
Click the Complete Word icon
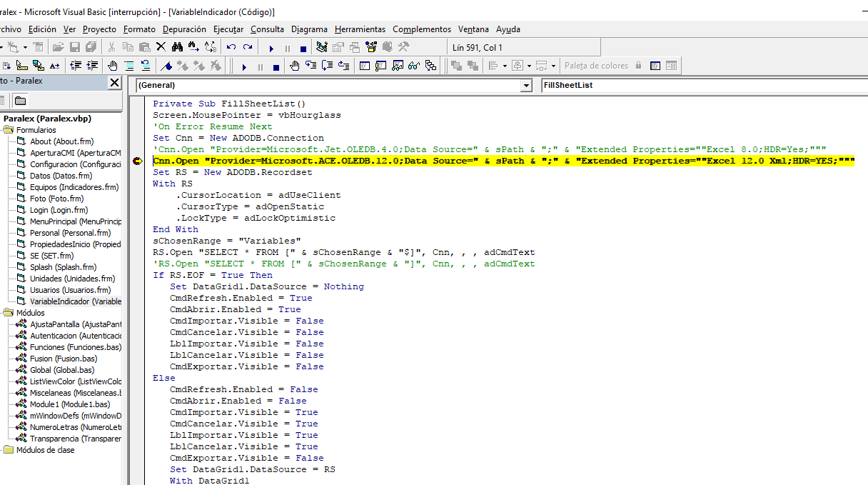point(55,66)
